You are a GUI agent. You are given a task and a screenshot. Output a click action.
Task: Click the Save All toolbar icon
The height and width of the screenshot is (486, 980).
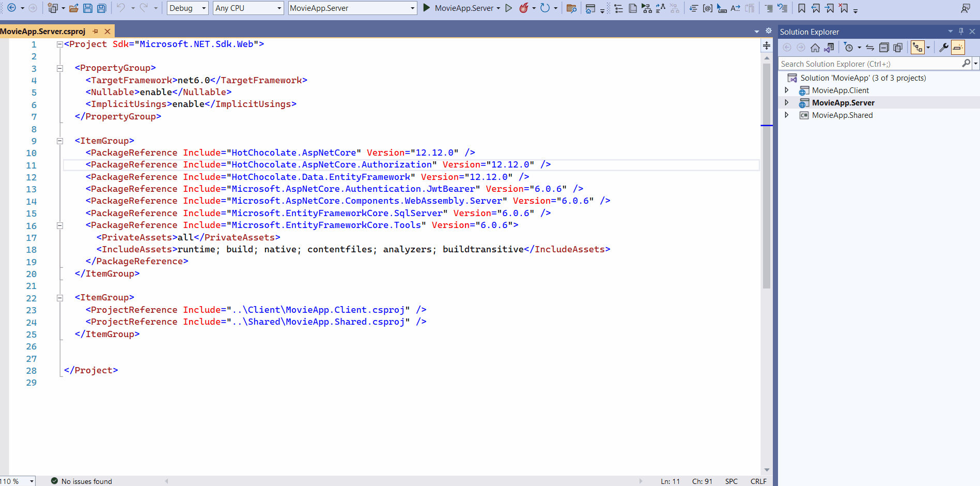tap(102, 8)
